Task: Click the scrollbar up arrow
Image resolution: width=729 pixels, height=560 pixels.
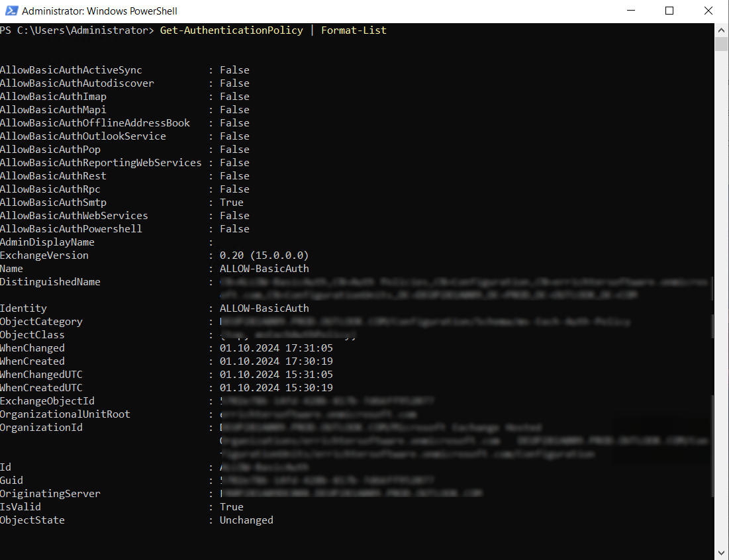Action: click(721, 30)
